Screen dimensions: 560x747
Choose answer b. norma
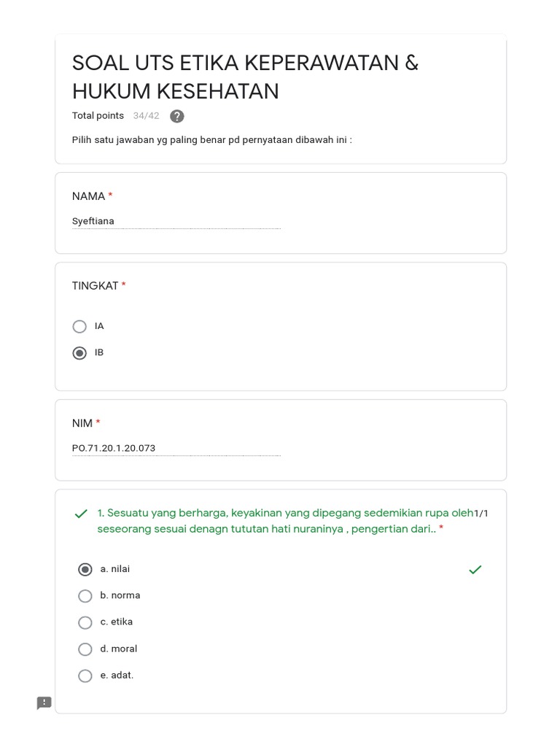pos(85,596)
